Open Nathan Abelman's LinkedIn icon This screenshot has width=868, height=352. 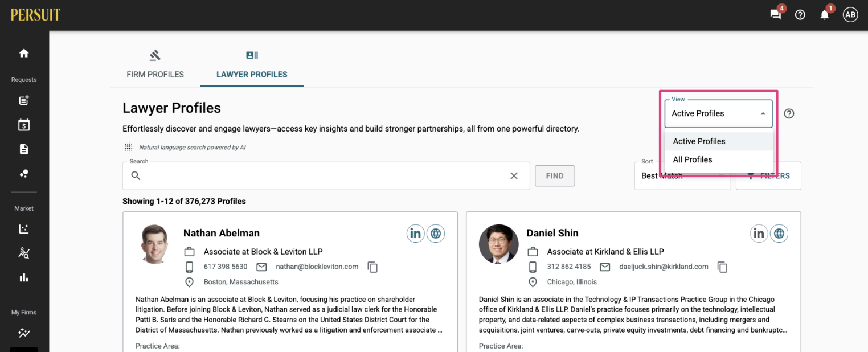[416, 233]
